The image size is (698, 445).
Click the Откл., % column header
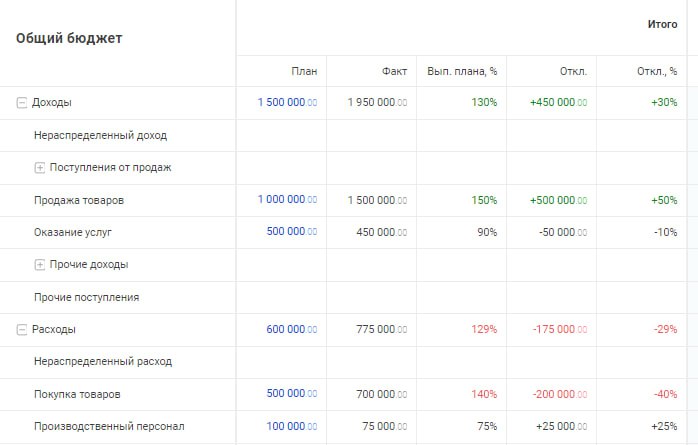pyautogui.click(x=657, y=71)
